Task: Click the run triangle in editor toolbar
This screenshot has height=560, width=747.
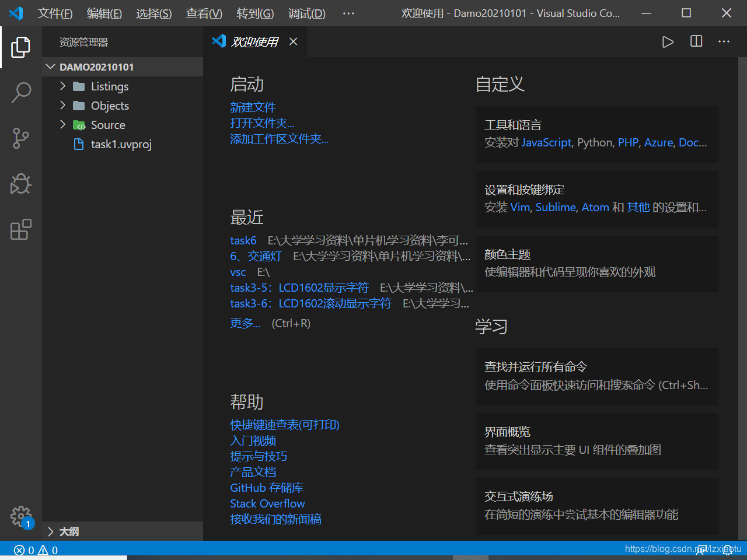Action: coord(668,42)
